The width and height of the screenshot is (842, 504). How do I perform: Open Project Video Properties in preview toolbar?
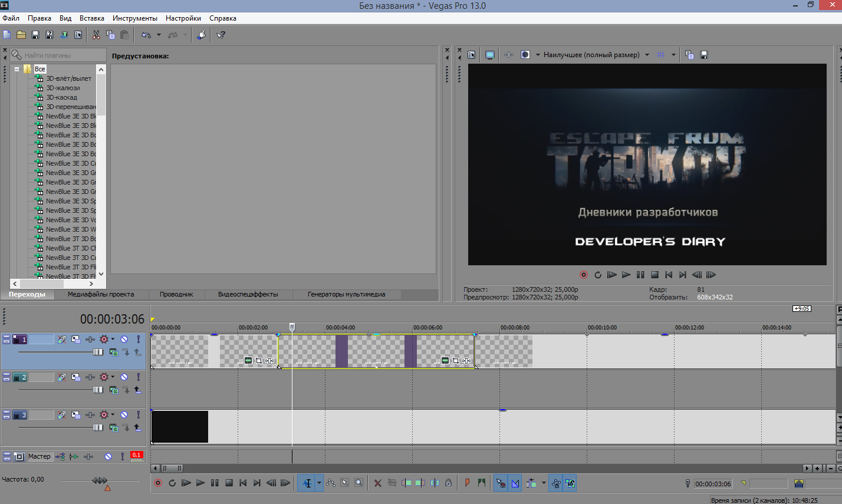[472, 55]
